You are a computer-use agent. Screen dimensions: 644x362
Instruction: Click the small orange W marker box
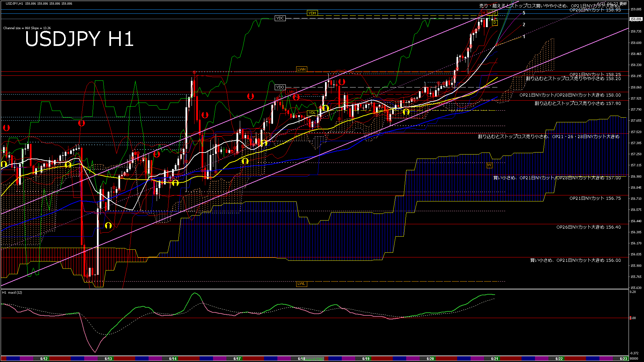click(x=489, y=165)
